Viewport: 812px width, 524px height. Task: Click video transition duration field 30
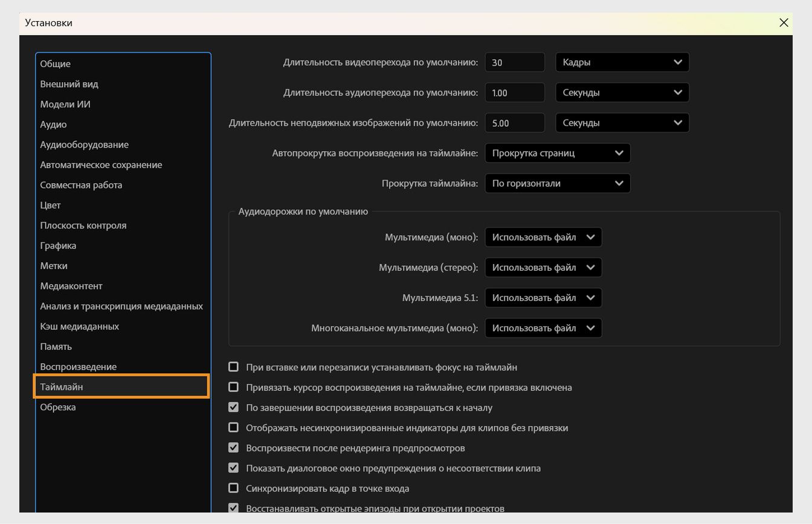(x=515, y=62)
